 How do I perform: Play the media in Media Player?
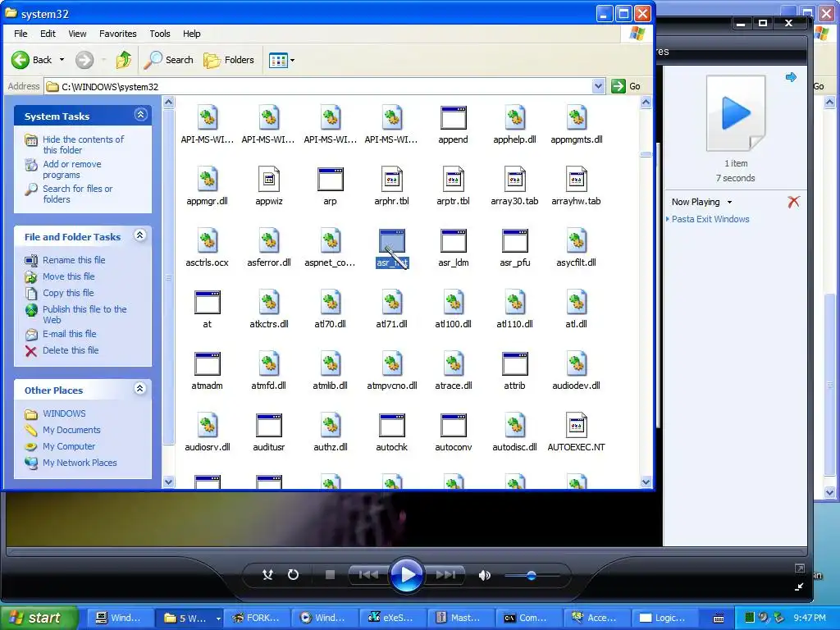407,575
